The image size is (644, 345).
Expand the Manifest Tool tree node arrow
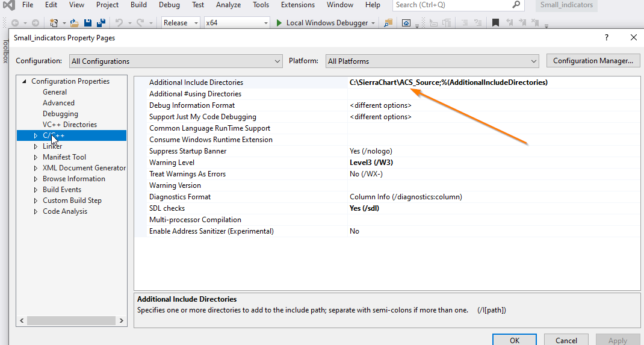pos(36,157)
